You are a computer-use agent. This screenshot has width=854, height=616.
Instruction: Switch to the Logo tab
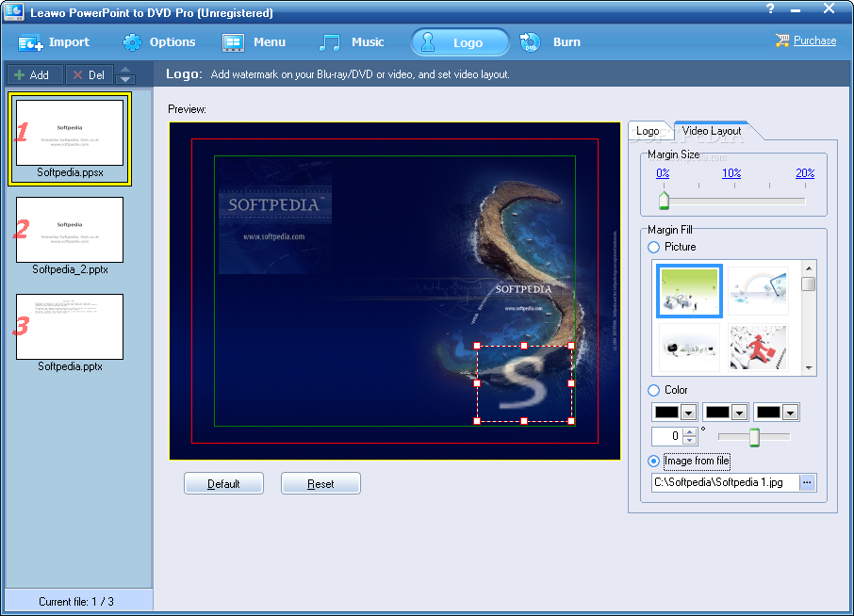point(649,131)
